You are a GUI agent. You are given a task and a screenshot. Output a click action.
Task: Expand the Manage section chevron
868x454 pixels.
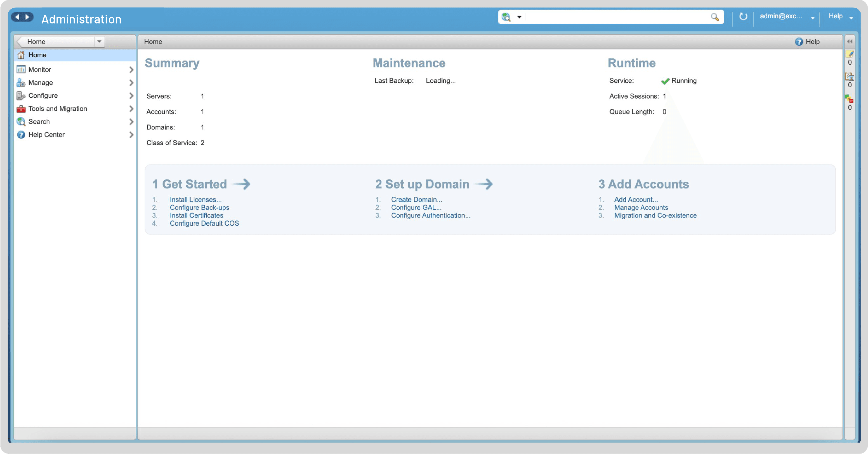[131, 83]
